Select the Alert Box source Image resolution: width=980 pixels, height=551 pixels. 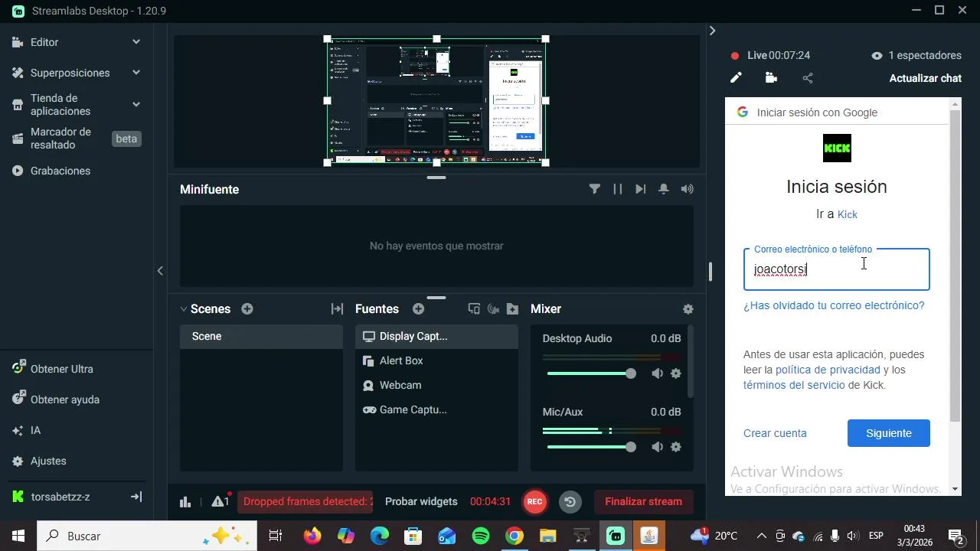point(436,360)
